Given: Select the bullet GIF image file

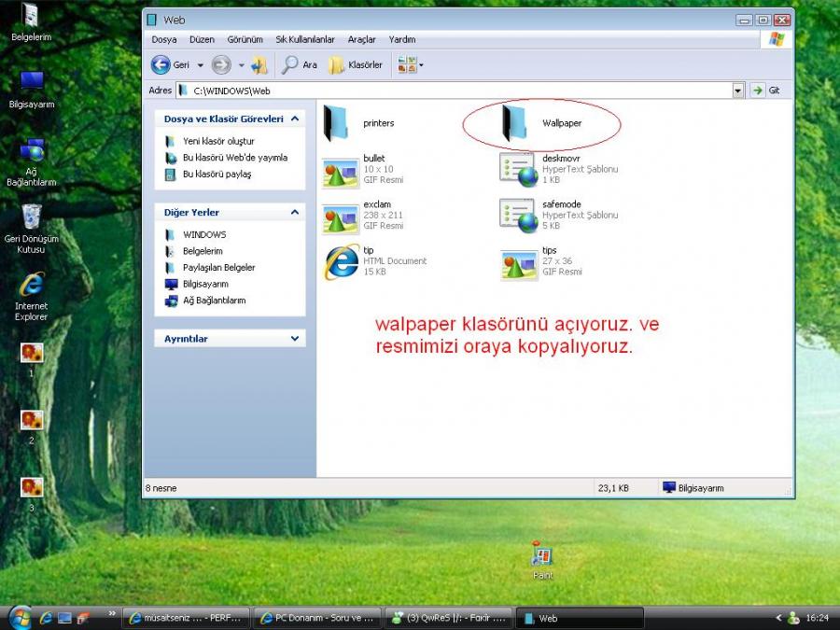Looking at the screenshot, I should [341, 169].
